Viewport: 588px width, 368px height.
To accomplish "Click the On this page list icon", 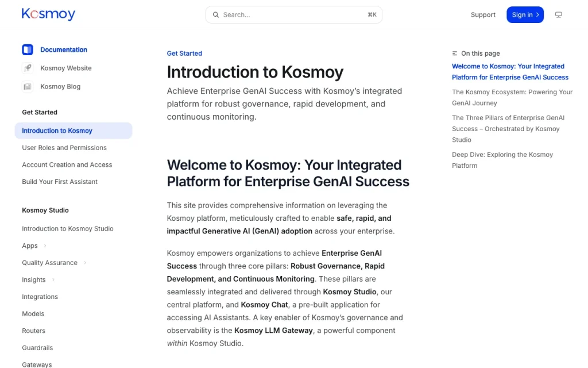I will [455, 53].
